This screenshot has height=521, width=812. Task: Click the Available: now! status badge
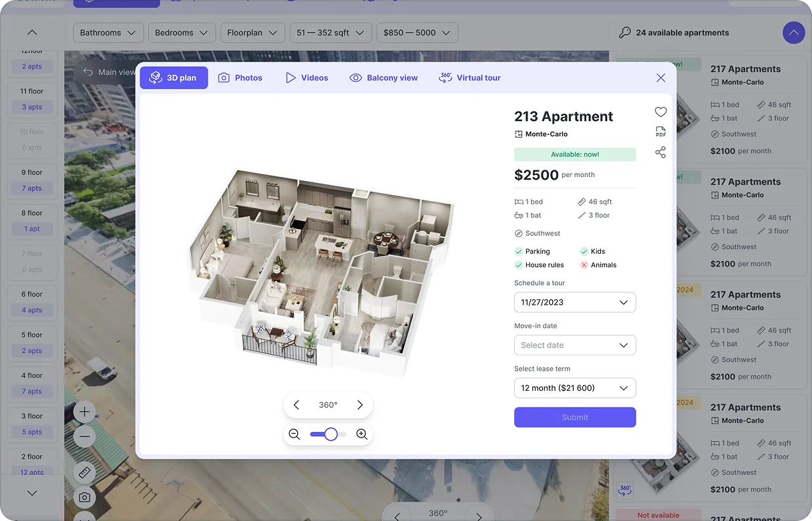click(x=575, y=154)
